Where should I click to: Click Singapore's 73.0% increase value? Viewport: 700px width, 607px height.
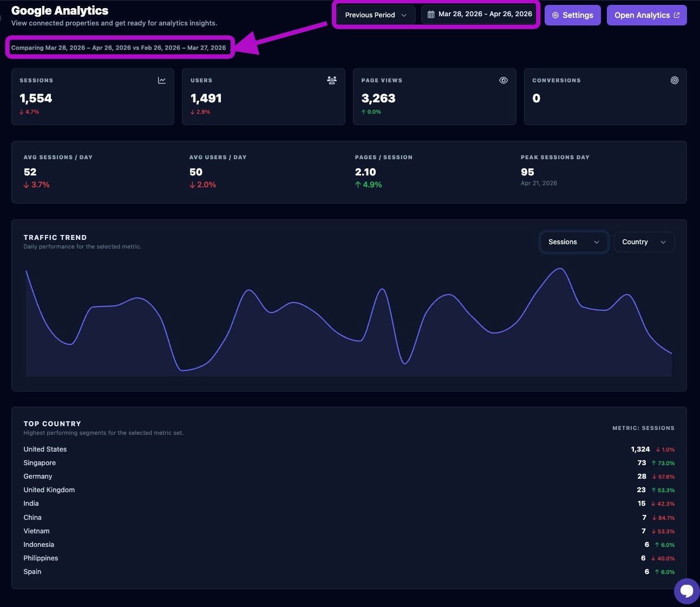click(663, 463)
